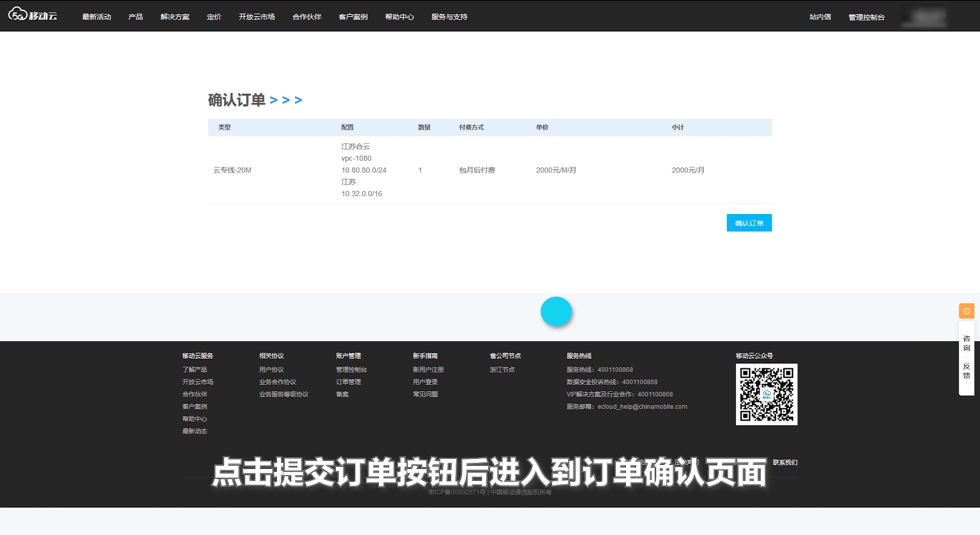Select 定价 in the top navigation

click(214, 16)
